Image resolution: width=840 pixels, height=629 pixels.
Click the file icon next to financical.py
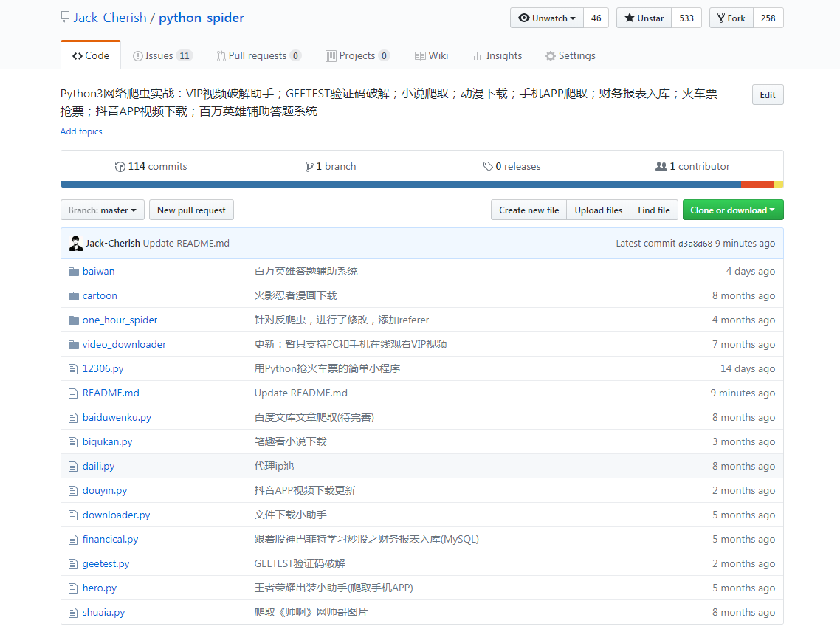(73, 540)
